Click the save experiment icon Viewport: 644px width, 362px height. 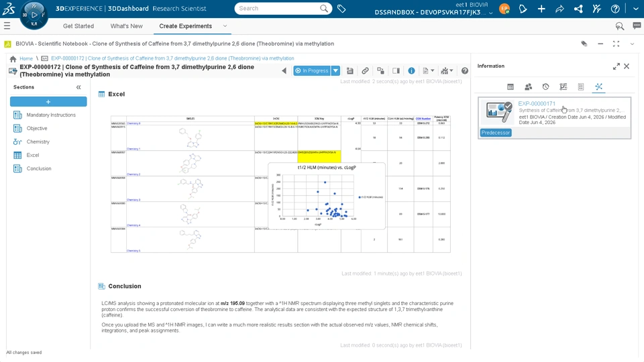350,70
